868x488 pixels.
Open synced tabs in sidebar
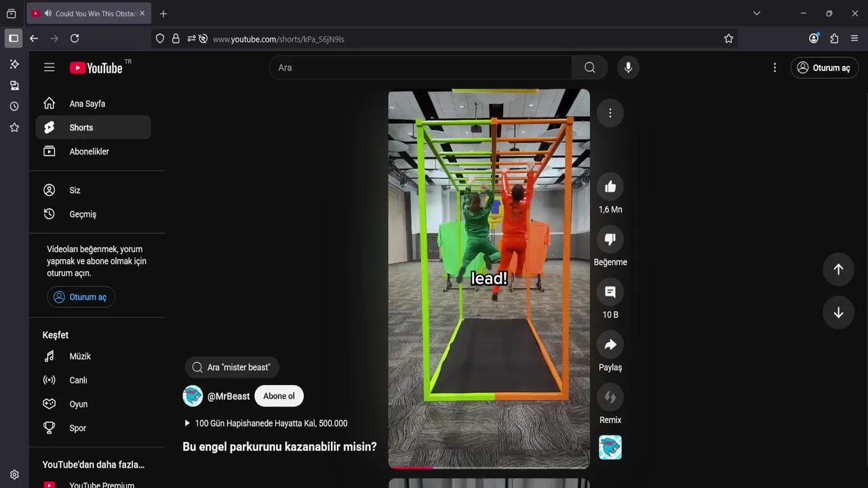[x=14, y=85]
